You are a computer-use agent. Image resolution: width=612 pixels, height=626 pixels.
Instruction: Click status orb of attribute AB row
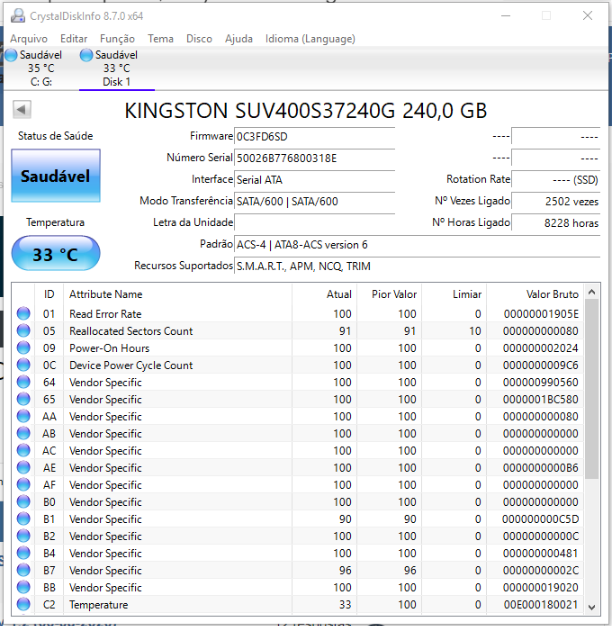tap(24, 433)
